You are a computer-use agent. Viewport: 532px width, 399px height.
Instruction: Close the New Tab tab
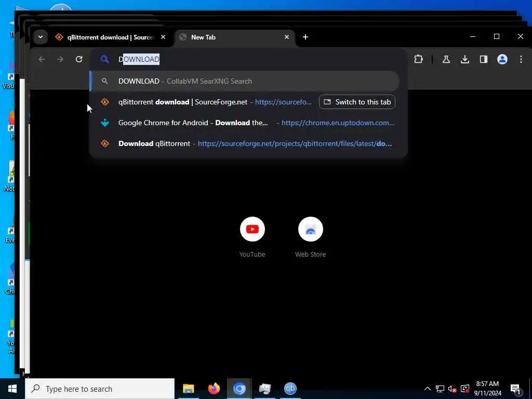287,37
